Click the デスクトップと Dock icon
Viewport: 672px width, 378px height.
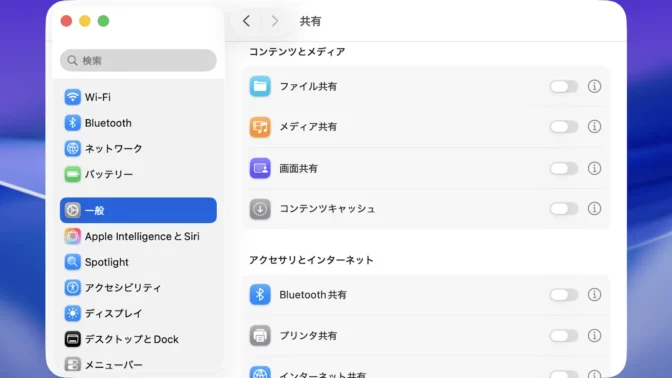tap(72, 339)
